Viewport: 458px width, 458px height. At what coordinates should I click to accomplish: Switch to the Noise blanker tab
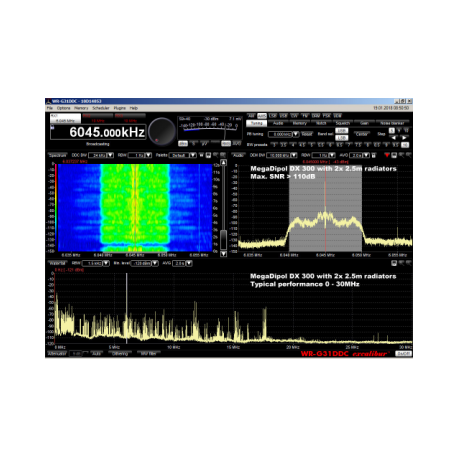(392, 123)
